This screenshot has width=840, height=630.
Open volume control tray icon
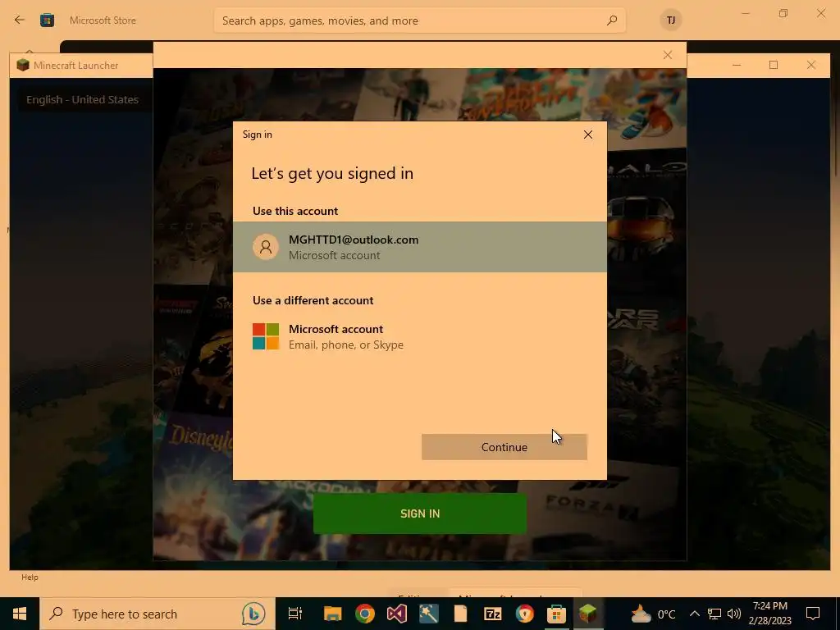click(734, 614)
